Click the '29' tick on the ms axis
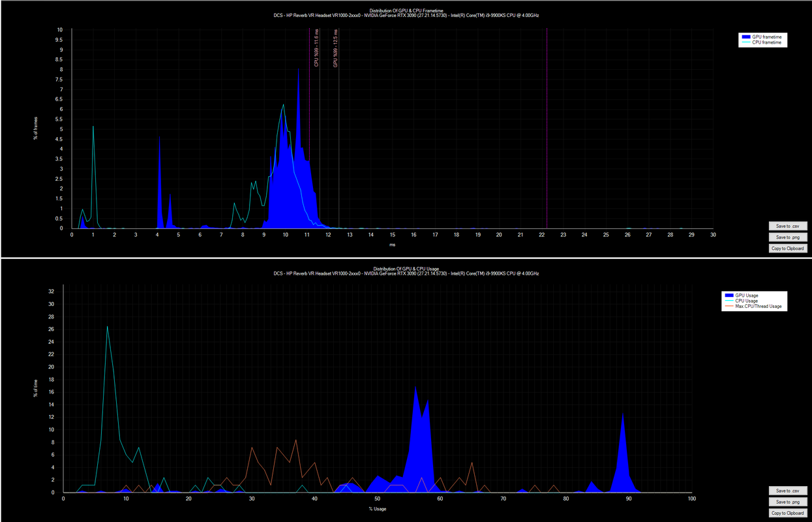 click(x=691, y=234)
